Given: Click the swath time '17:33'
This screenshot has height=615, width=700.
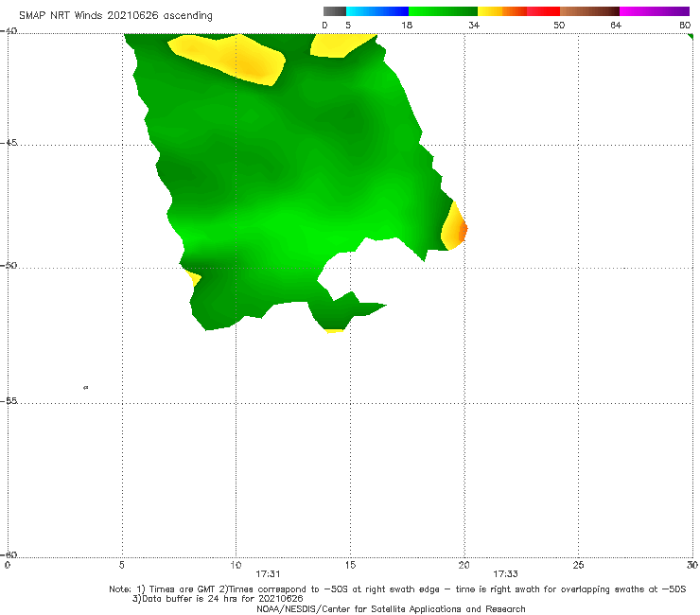Looking at the screenshot, I should pos(505,574).
